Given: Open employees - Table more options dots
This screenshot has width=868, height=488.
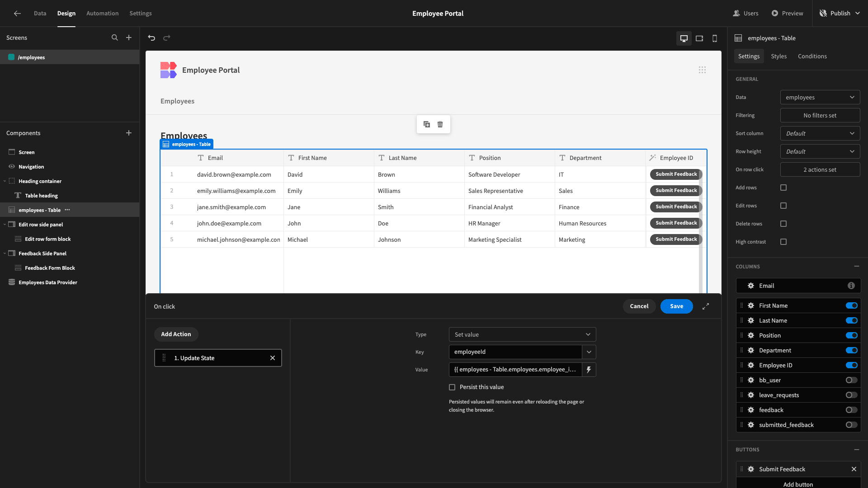Looking at the screenshot, I should (x=67, y=210).
